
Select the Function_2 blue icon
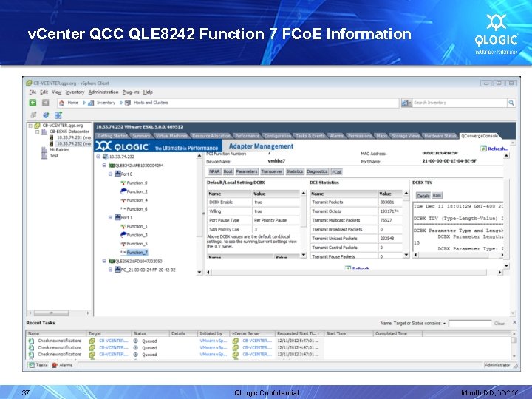click(x=123, y=191)
